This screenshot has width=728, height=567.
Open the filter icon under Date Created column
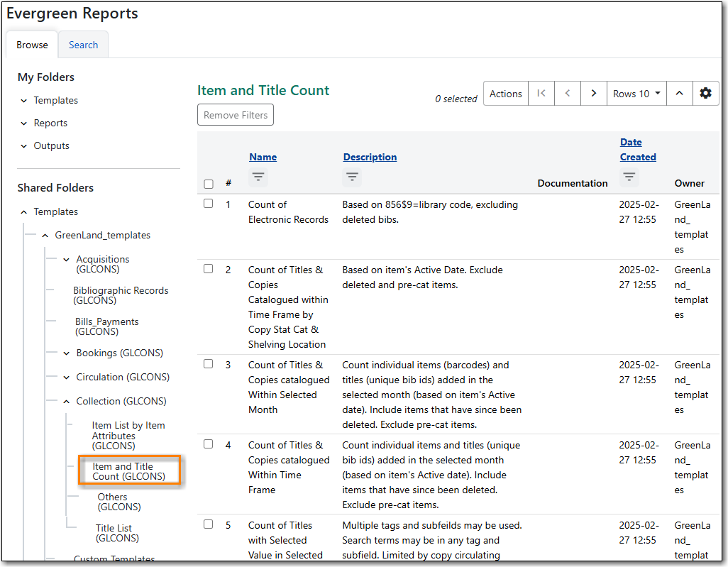pos(629,177)
